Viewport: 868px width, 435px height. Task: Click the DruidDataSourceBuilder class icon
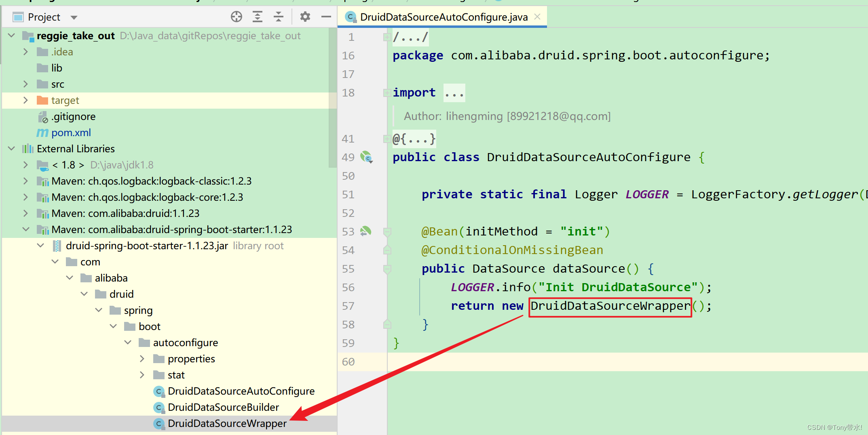coord(159,408)
